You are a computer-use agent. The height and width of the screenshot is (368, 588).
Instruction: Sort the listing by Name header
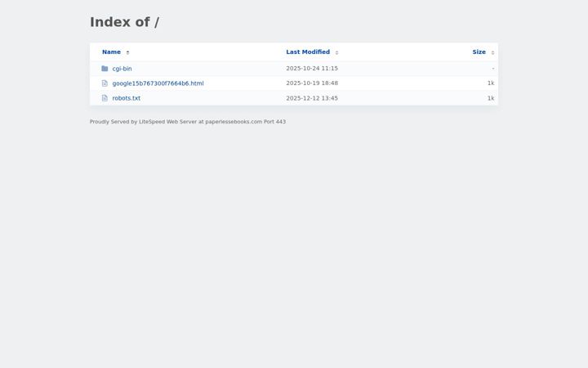(x=111, y=52)
